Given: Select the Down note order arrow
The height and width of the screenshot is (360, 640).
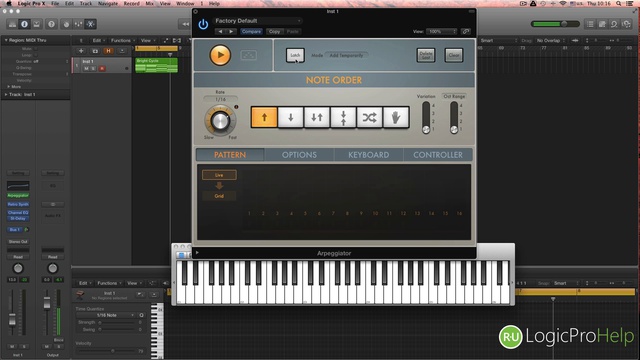Looking at the screenshot, I should [291, 118].
